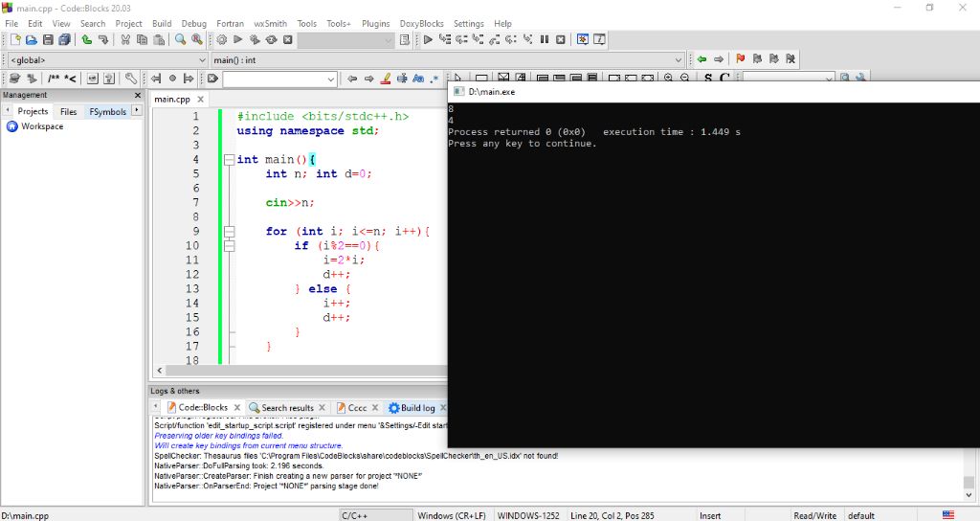Screen dimensions: 980x521
Task: Click the DoxyBlocks wrench settings icon
Action: click(x=130, y=79)
